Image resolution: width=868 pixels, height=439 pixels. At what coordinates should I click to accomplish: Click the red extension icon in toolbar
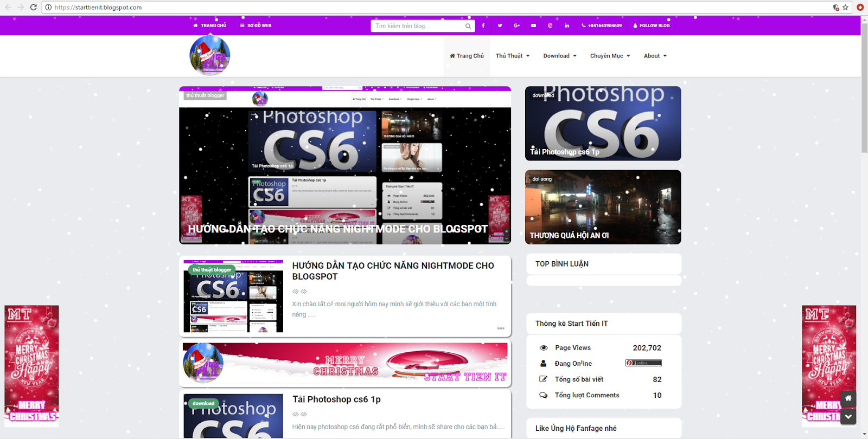tap(860, 7)
